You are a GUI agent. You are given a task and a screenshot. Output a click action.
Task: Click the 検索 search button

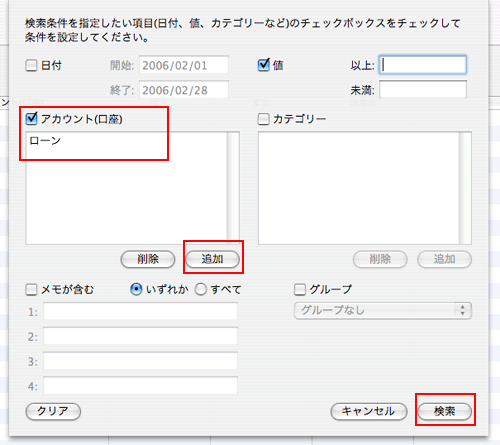point(445,411)
